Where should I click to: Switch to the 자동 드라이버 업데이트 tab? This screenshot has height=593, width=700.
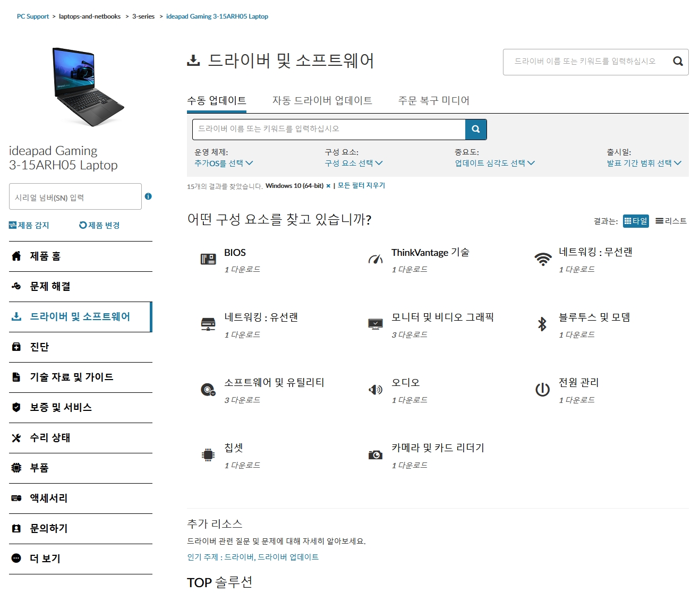(322, 100)
